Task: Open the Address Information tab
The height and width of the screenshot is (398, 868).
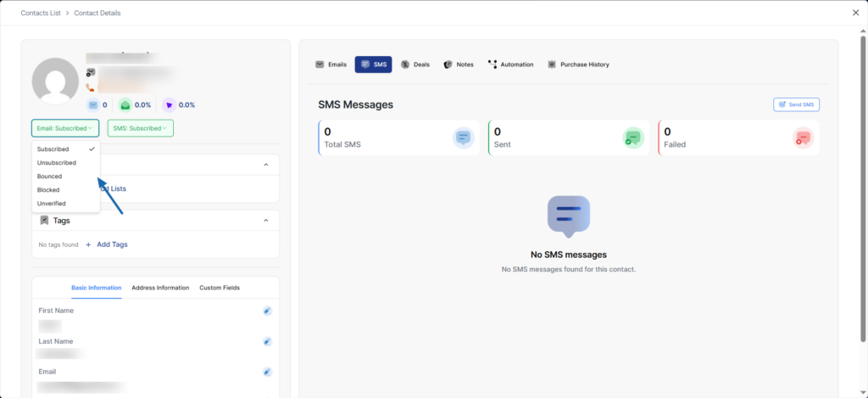Action: coord(160,288)
